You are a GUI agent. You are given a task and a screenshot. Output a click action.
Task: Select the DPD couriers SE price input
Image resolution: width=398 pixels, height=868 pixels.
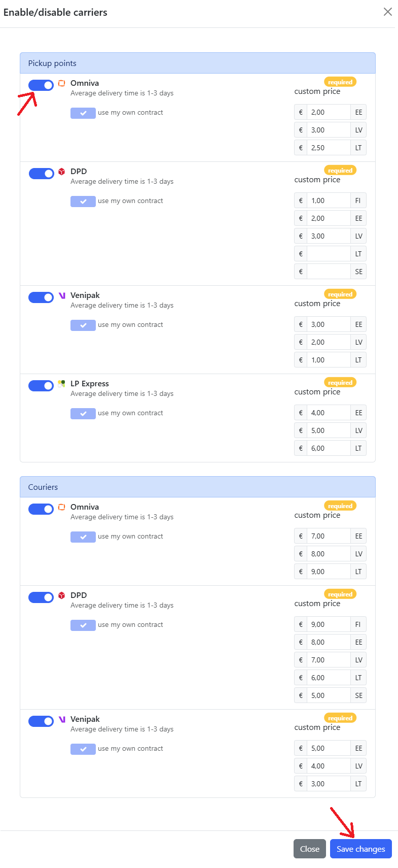click(329, 695)
